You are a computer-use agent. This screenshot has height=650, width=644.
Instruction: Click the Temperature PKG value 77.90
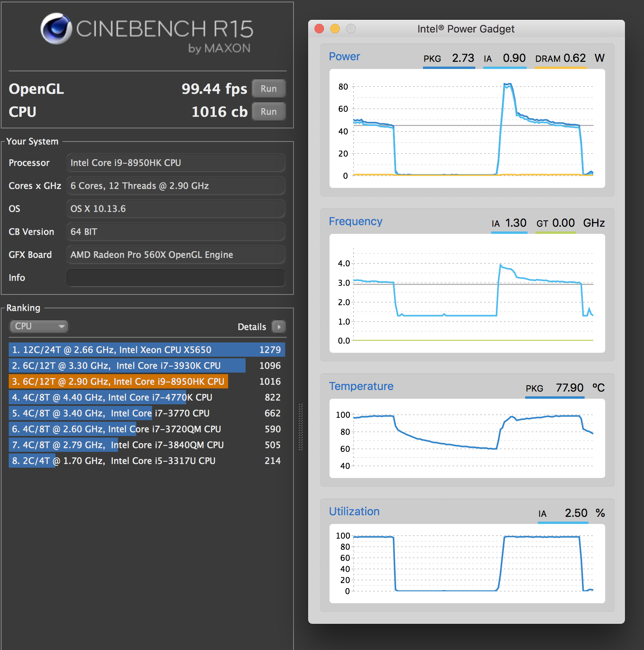570,388
